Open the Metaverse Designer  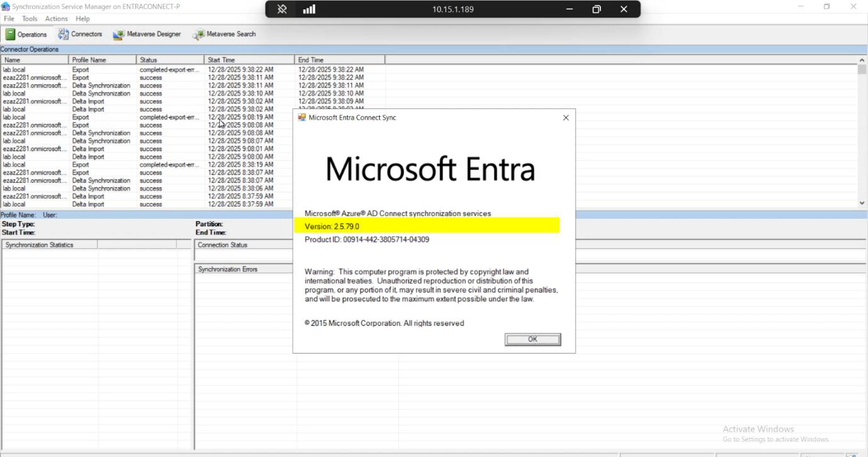147,34
